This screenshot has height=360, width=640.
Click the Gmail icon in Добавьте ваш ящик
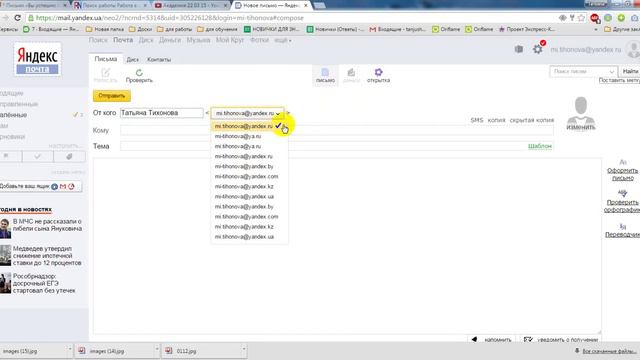[63, 187]
